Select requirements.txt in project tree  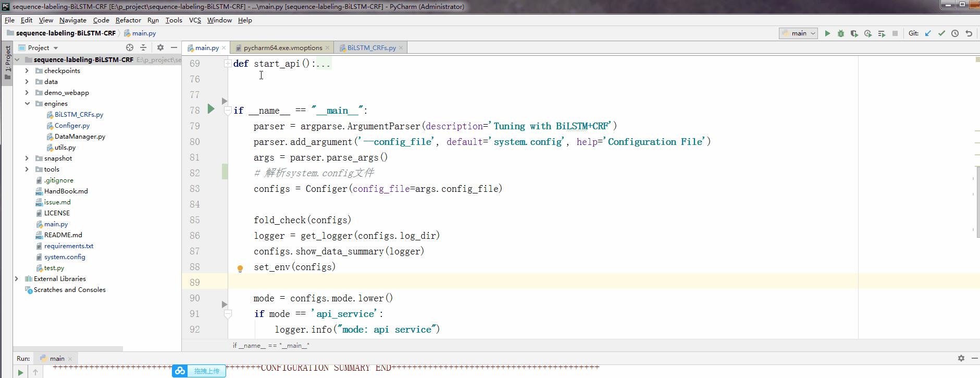pos(69,246)
